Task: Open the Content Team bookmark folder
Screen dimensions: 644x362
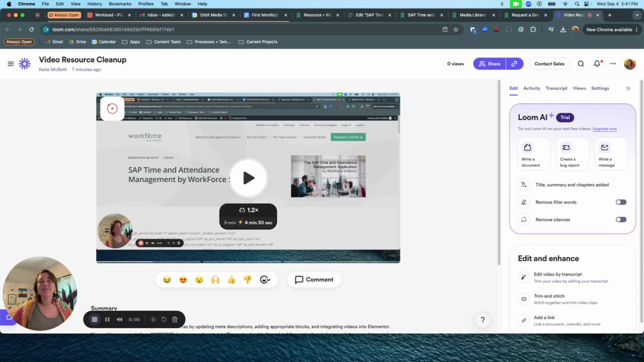Action: pos(164,42)
